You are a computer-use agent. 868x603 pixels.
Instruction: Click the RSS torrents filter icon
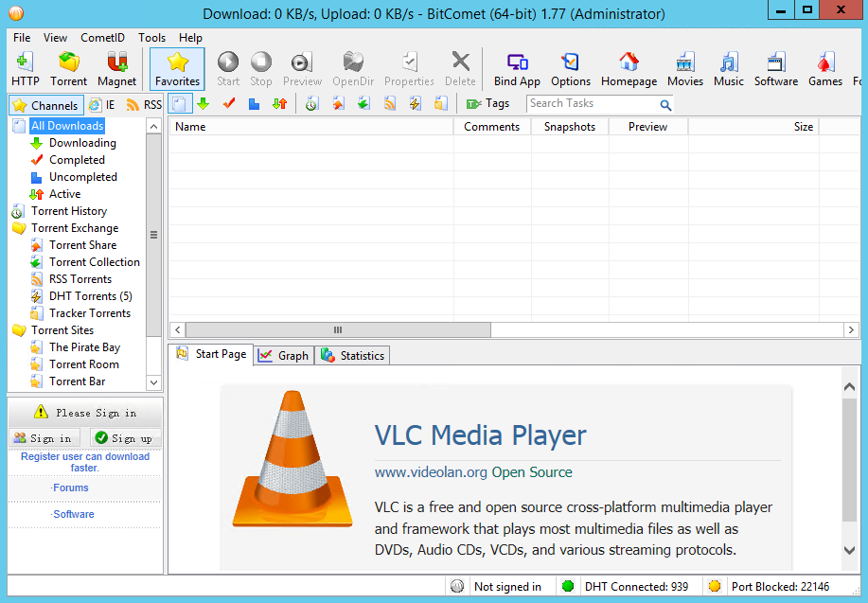click(x=390, y=103)
